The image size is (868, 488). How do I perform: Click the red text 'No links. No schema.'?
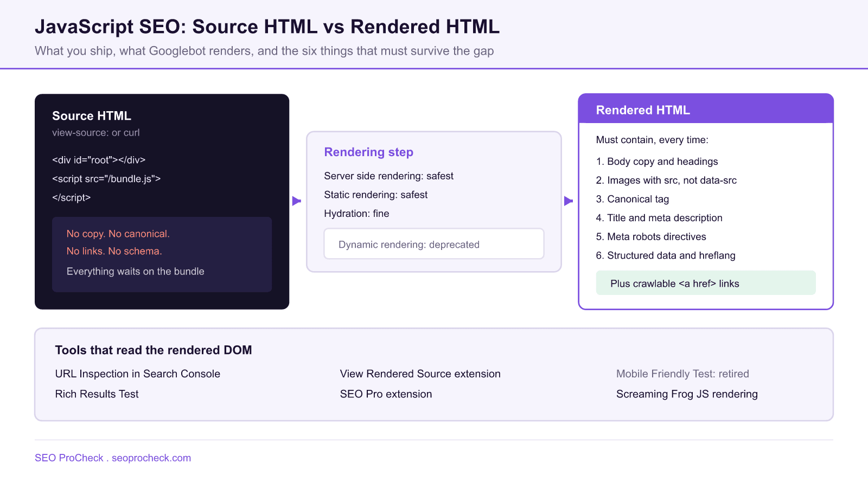(114, 251)
